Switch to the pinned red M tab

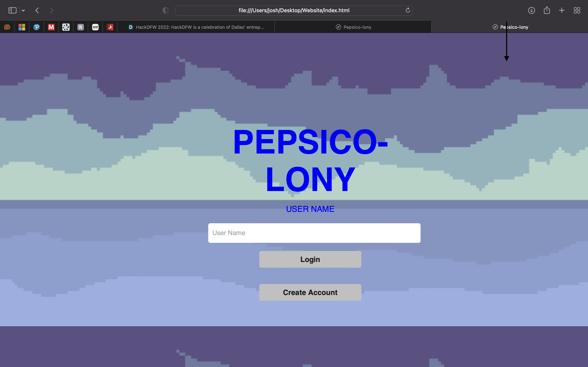click(x=51, y=27)
